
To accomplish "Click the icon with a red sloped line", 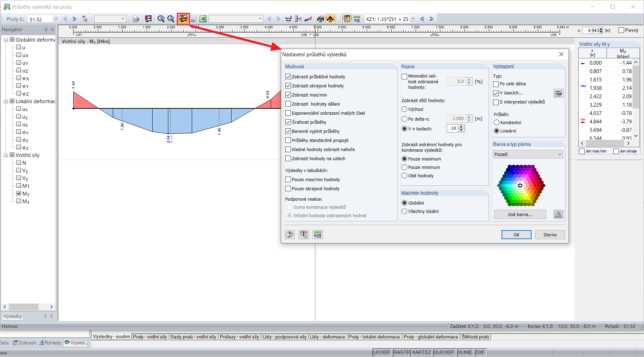I will [308, 19].
